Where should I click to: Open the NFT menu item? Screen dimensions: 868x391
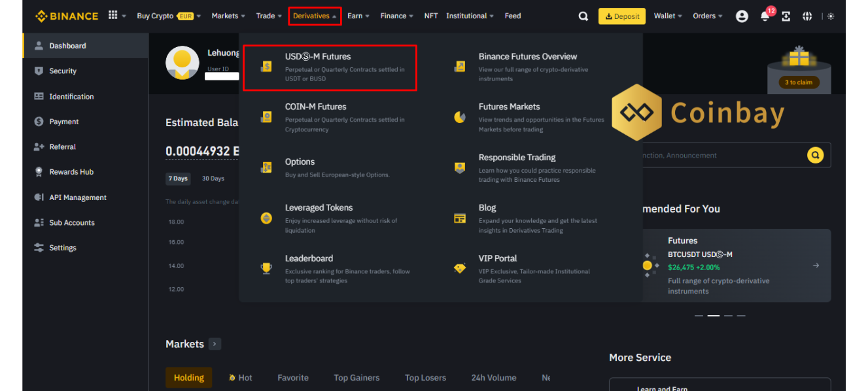tap(430, 16)
